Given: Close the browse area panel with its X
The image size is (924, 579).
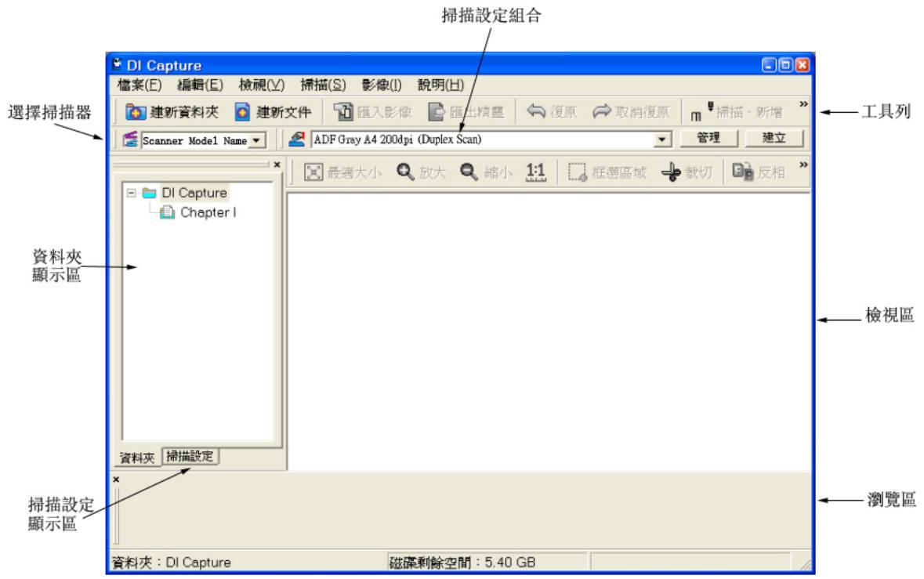Looking at the screenshot, I should point(116,479).
